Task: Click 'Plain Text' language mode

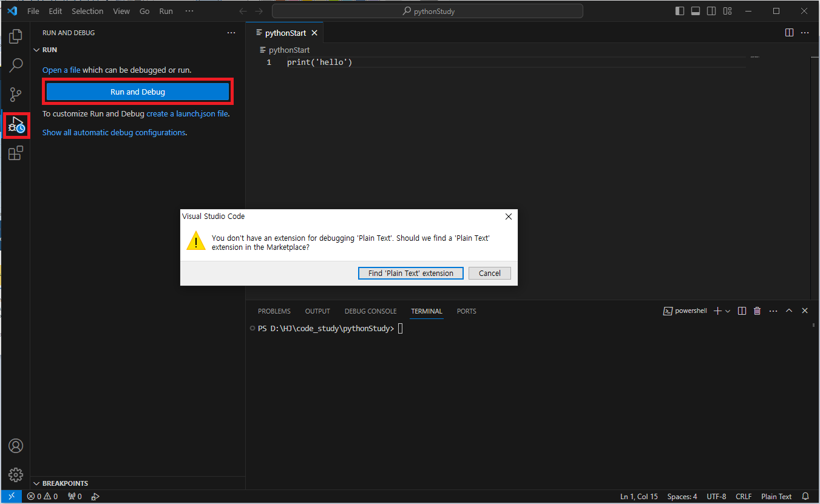Action: tap(776, 496)
